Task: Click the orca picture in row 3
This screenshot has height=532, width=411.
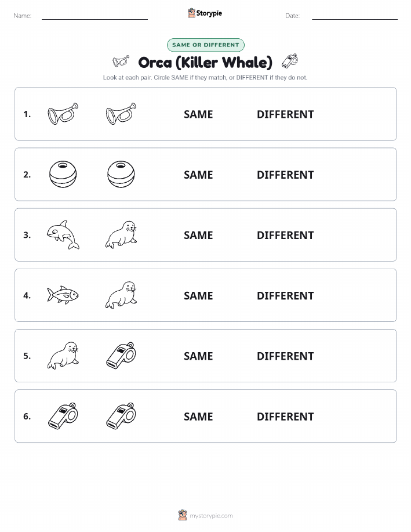Action: point(63,235)
